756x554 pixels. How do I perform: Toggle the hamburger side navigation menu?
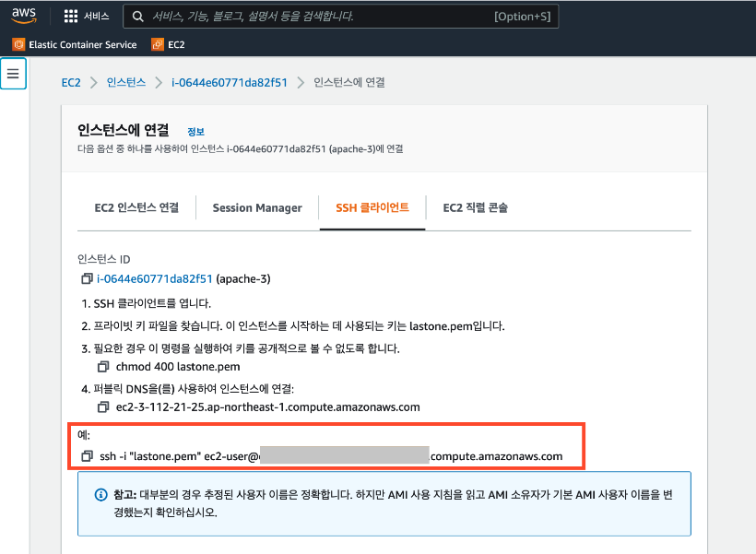click(13, 74)
